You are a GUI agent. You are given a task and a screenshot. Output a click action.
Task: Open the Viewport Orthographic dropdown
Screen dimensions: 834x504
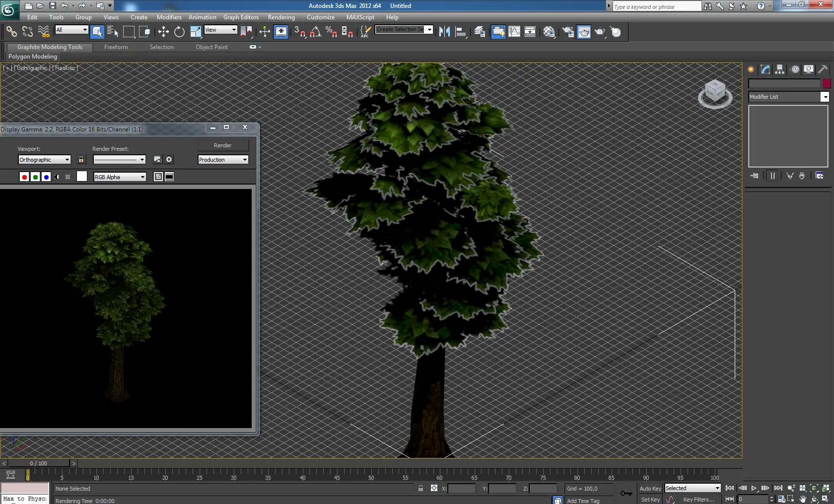(x=44, y=160)
